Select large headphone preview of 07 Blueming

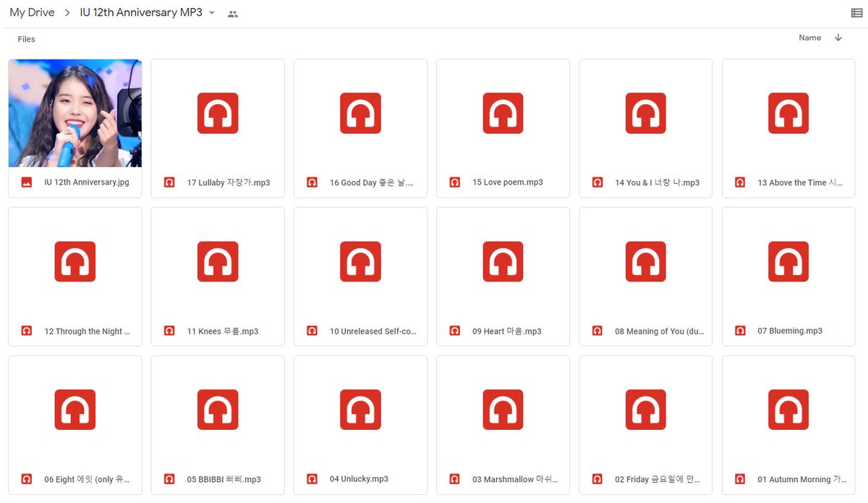[x=788, y=261]
